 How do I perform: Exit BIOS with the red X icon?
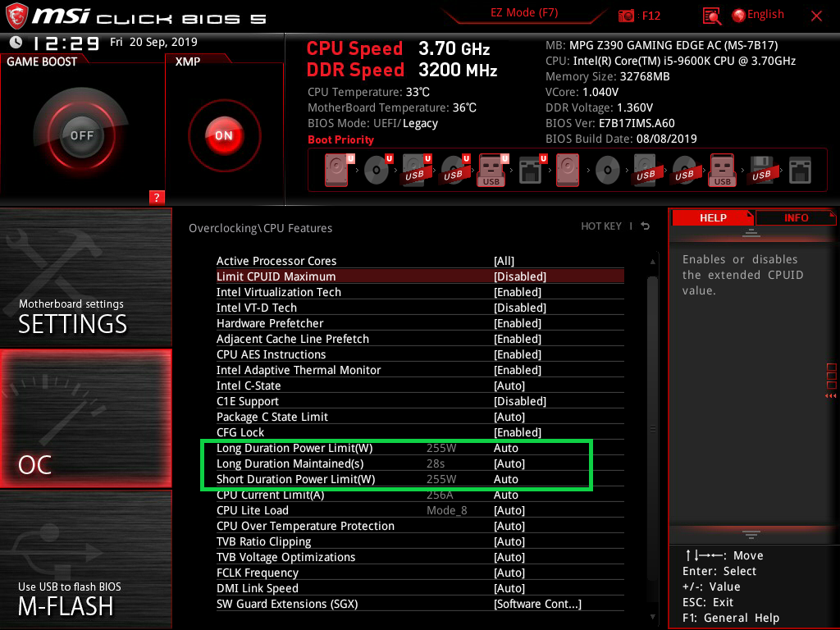(816, 16)
